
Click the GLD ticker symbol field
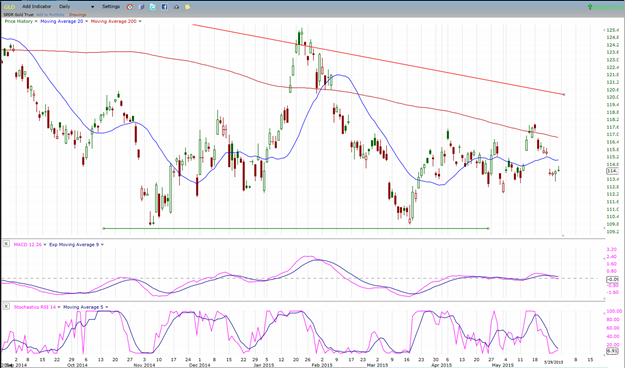tap(9, 7)
